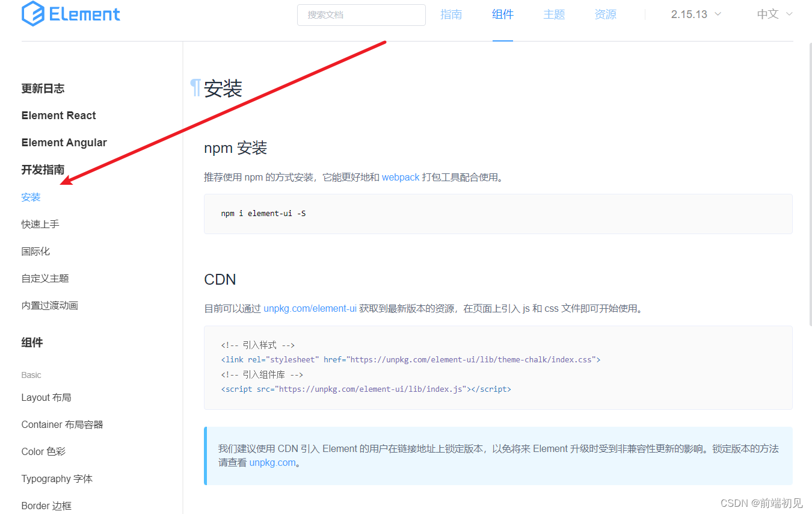The height and width of the screenshot is (514, 812).
Task: Click the paragraph anchor icon beside 安装 heading
Action: coord(195,88)
